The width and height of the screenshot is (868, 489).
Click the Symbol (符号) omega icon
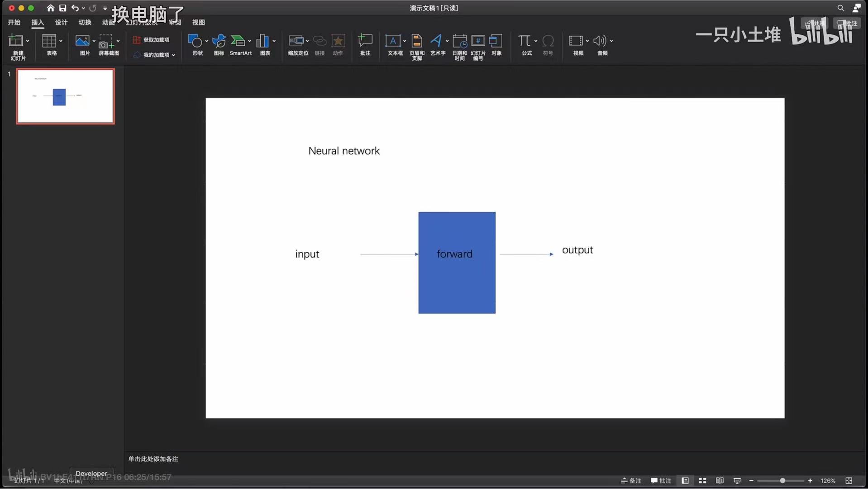coord(548,41)
